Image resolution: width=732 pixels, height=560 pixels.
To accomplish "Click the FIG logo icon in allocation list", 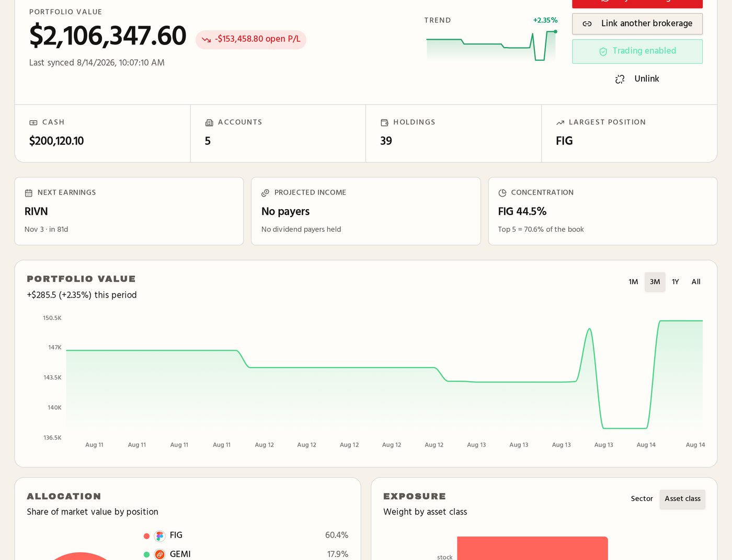I will click(x=160, y=536).
